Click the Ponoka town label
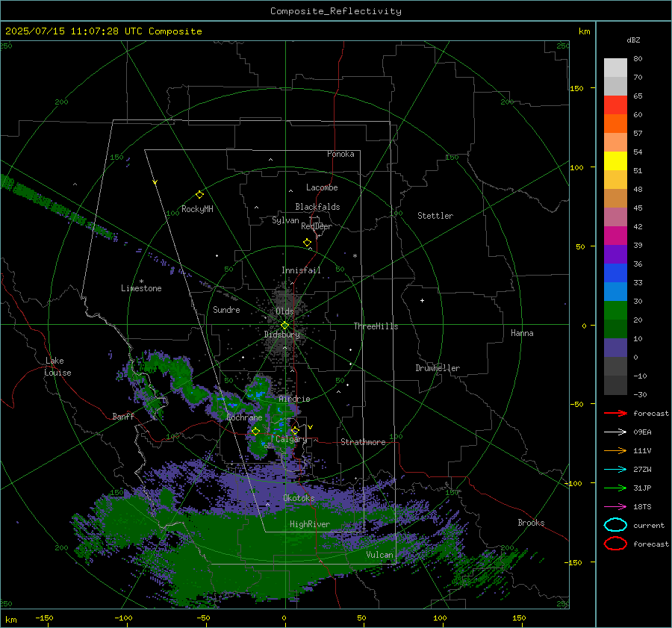672x628 pixels. pos(340,154)
